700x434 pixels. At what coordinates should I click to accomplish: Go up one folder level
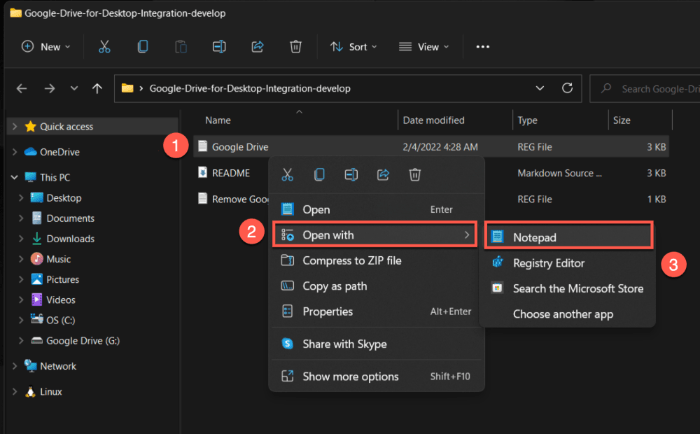(97, 88)
